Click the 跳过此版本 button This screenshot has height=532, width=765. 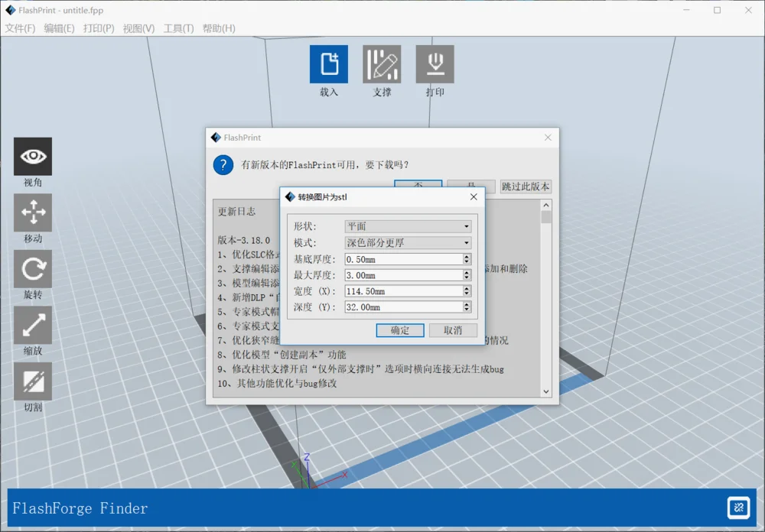pos(526,187)
